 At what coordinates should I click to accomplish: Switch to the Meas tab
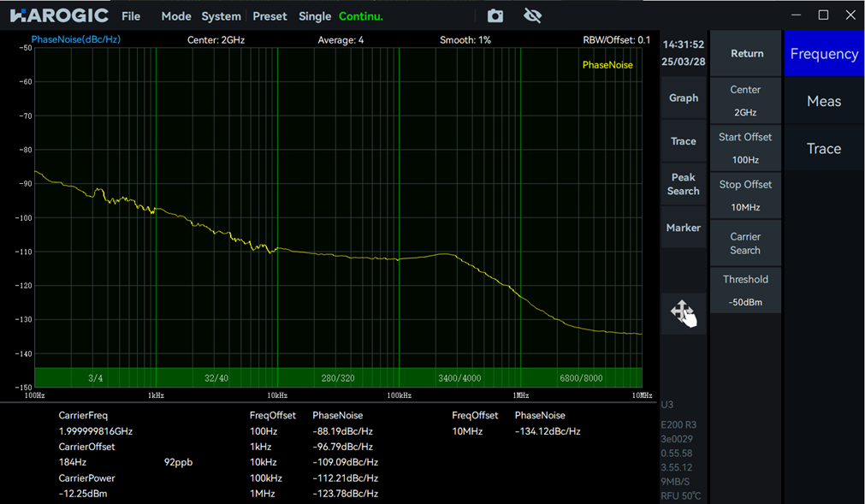coord(824,101)
